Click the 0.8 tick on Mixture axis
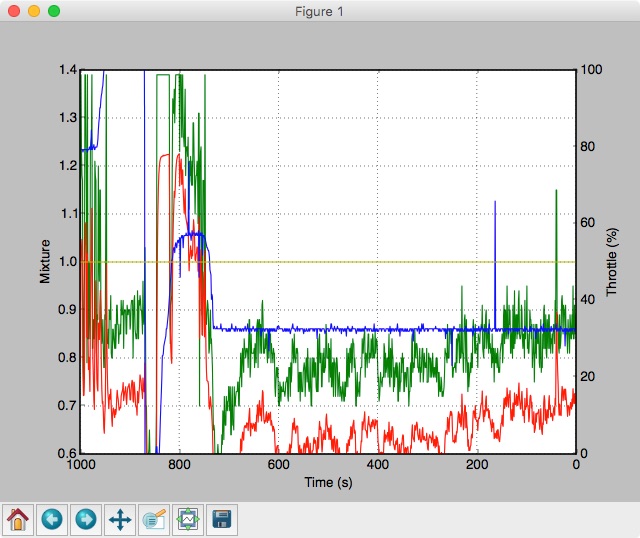The height and width of the screenshot is (538, 640). [x=68, y=358]
